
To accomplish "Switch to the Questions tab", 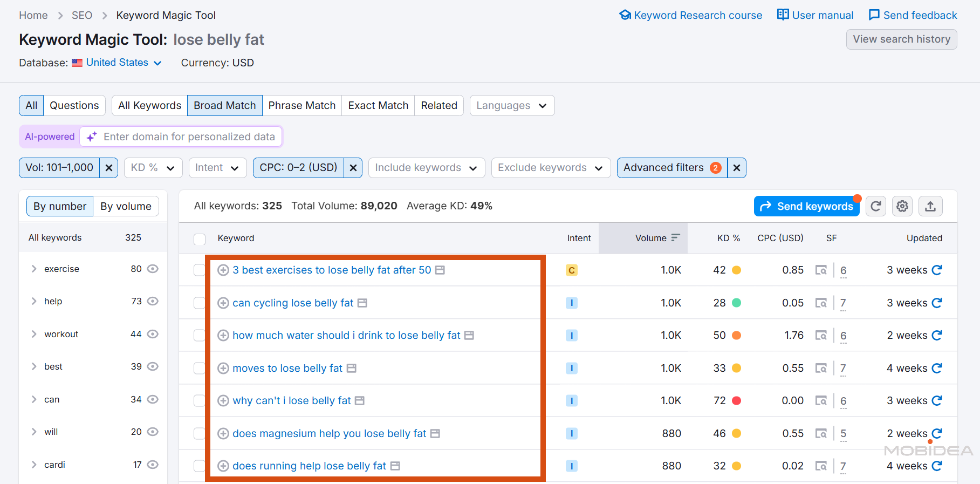I will click(74, 105).
